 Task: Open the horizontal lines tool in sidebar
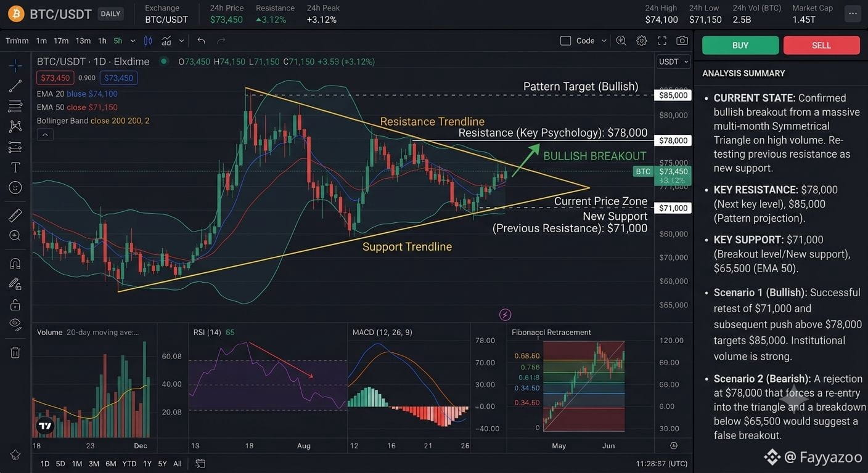pyautogui.click(x=15, y=106)
